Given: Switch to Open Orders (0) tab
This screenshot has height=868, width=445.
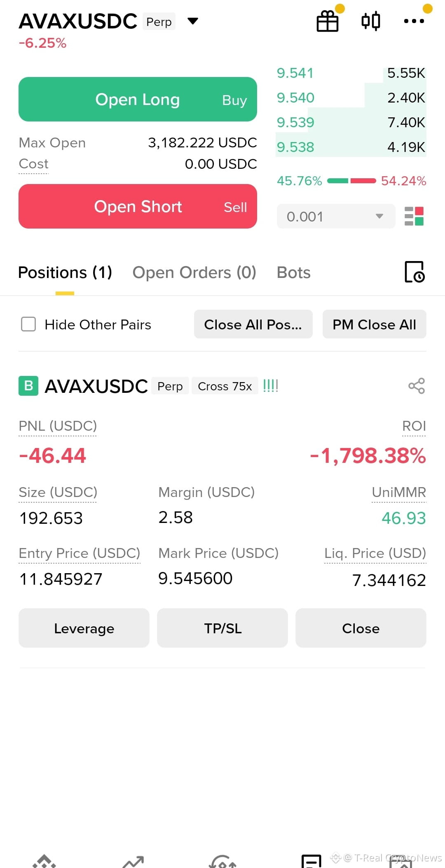Looking at the screenshot, I should point(194,273).
